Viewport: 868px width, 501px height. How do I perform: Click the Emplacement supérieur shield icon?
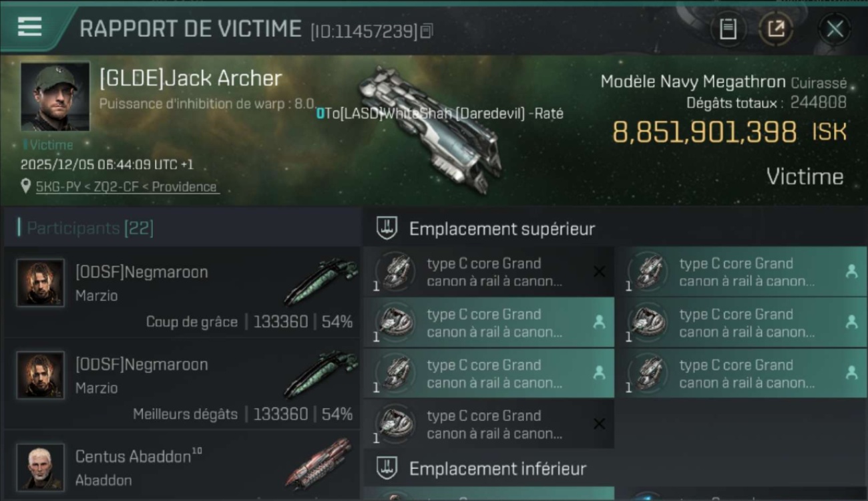click(387, 228)
